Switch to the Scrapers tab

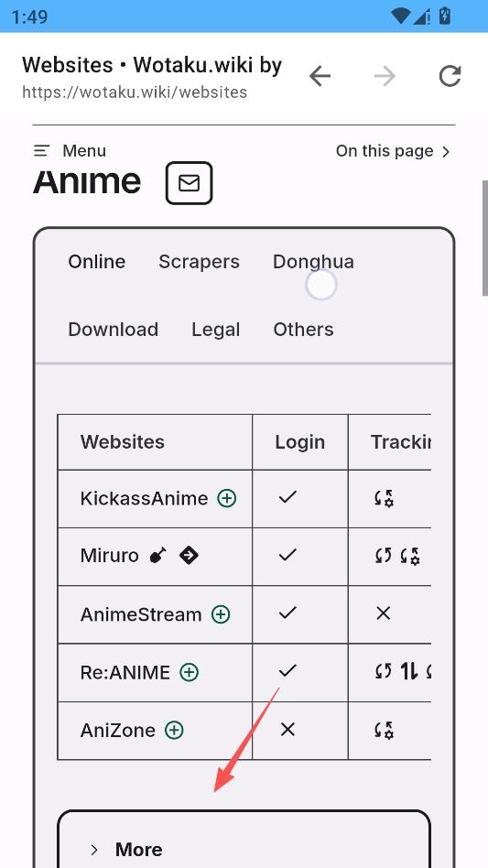pyautogui.click(x=200, y=262)
